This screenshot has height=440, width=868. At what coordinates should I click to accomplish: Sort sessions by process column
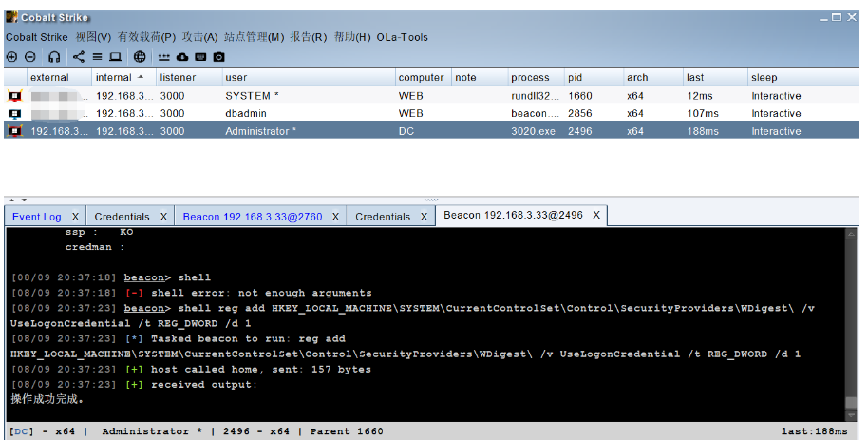pyautogui.click(x=536, y=78)
